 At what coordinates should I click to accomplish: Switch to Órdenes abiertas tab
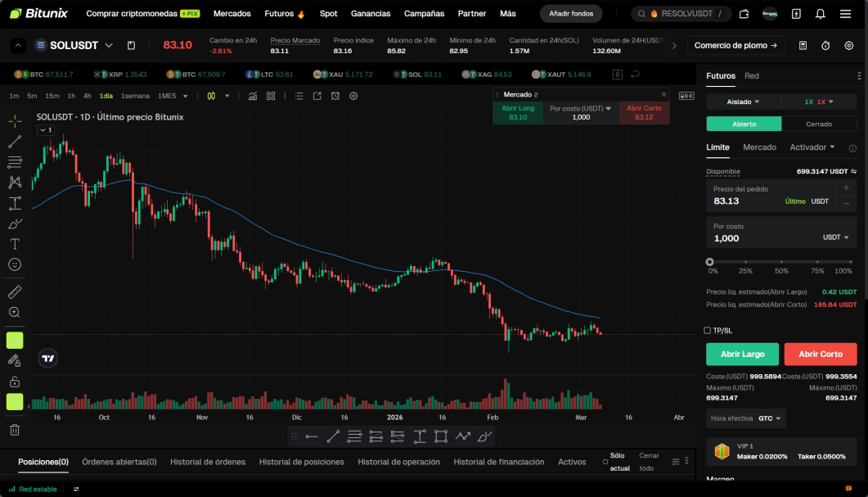click(119, 462)
